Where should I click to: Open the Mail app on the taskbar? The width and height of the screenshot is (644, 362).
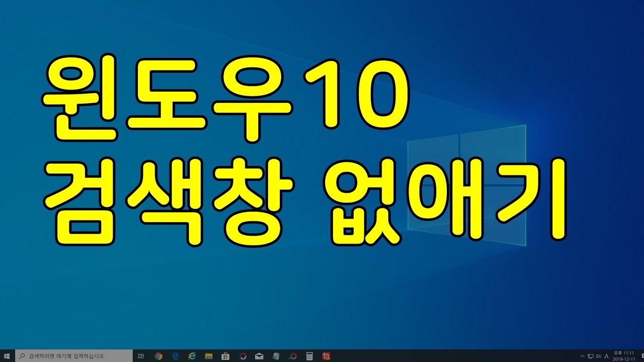coord(259,356)
